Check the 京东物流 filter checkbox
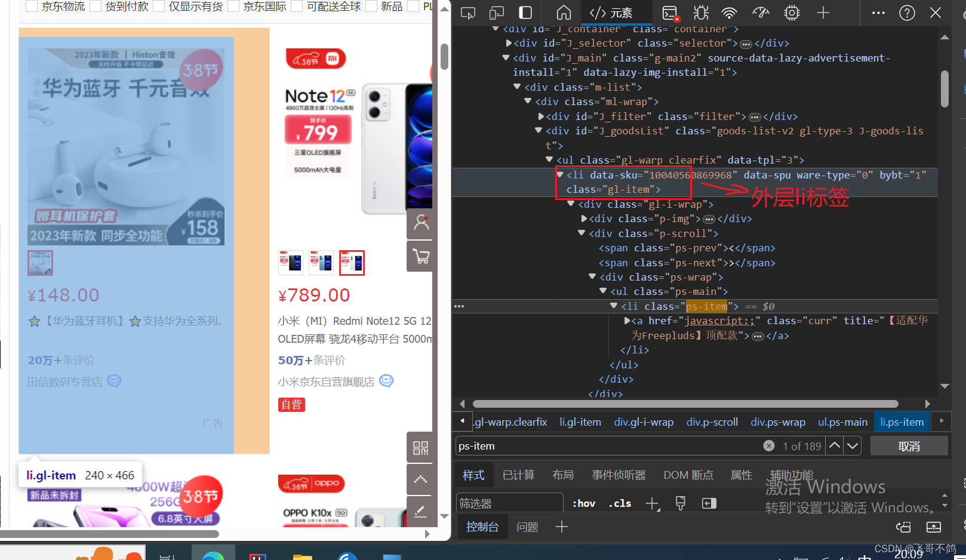The width and height of the screenshot is (966, 560). click(x=32, y=7)
